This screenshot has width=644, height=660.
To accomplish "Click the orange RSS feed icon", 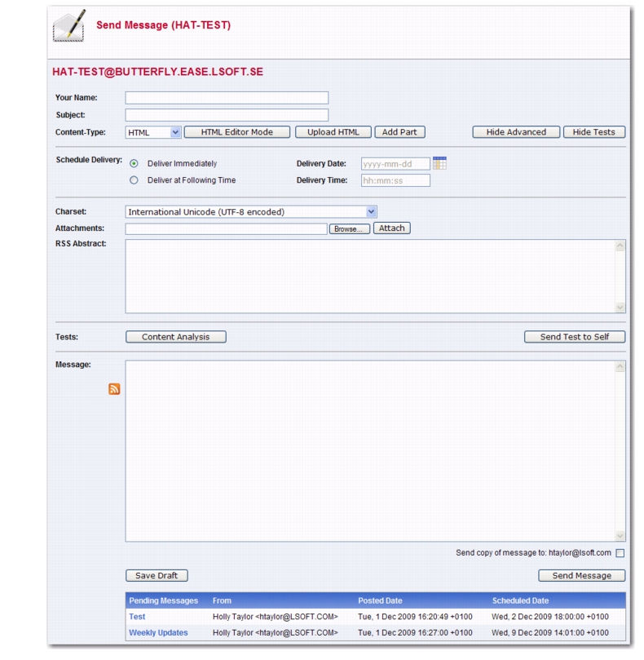I will coord(114,389).
